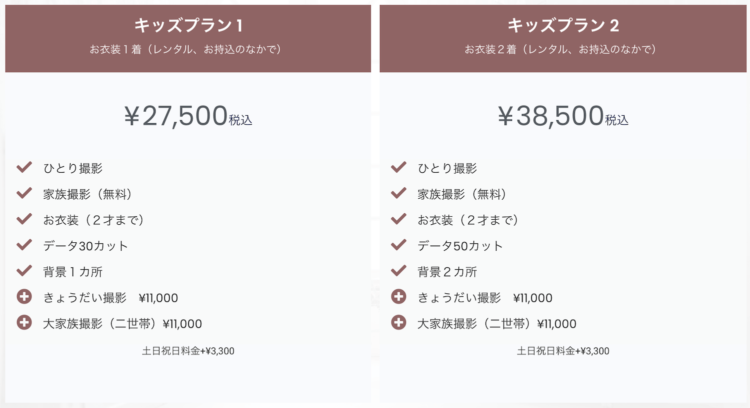Viewport: 750px width, 408px height.
Task: Click checkmark beside 背景１カ所
Action: [24, 271]
